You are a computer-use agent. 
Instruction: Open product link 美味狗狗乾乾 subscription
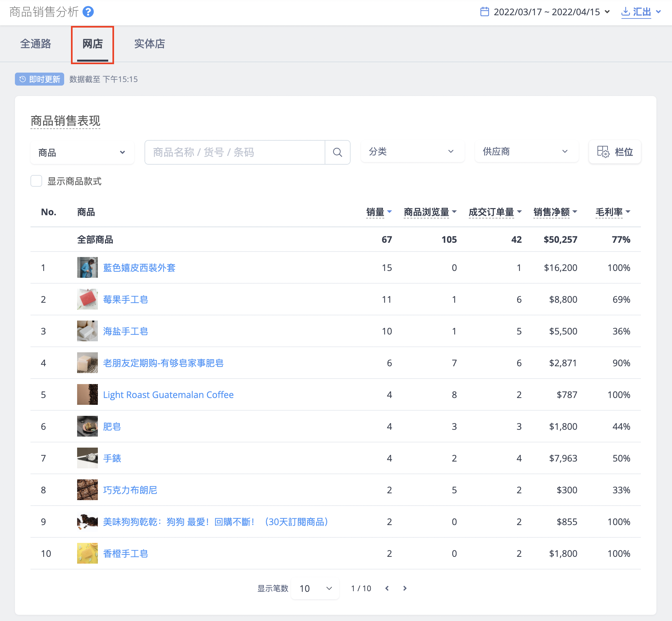coord(216,521)
